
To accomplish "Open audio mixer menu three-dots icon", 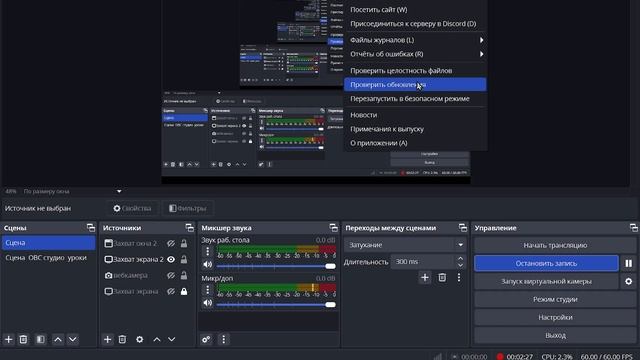I will [x=223, y=339].
